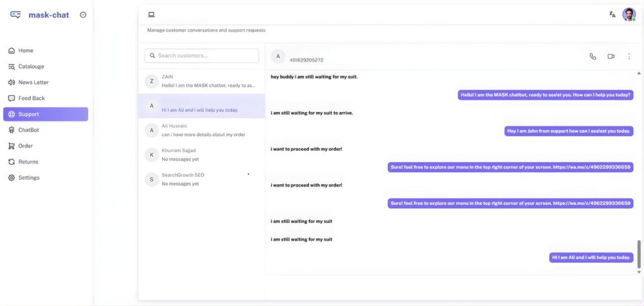Screen dimensions: 644x306
Task: Select the Ali Husnain conversation
Action: (x=201, y=130)
